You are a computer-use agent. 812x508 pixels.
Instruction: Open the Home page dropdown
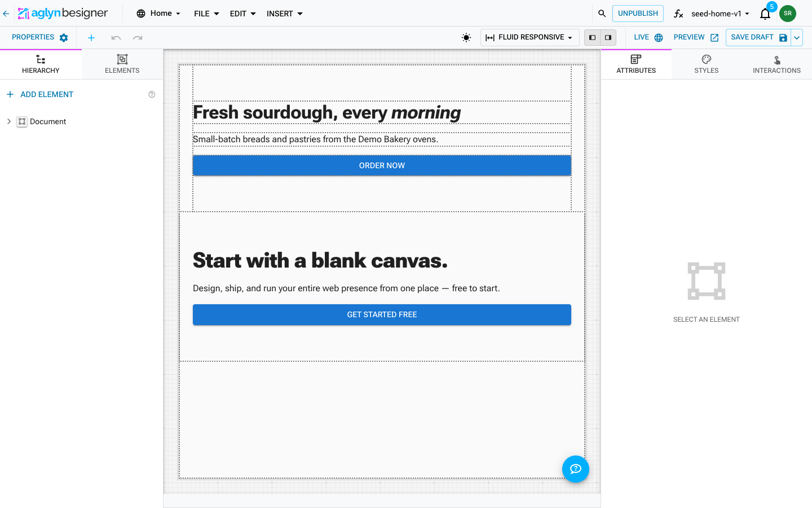point(158,14)
